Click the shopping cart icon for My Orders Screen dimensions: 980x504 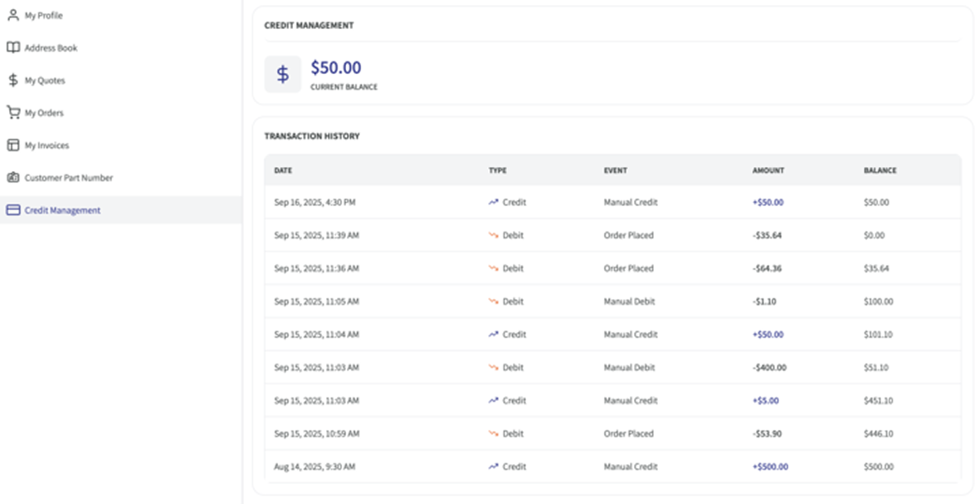tap(12, 113)
